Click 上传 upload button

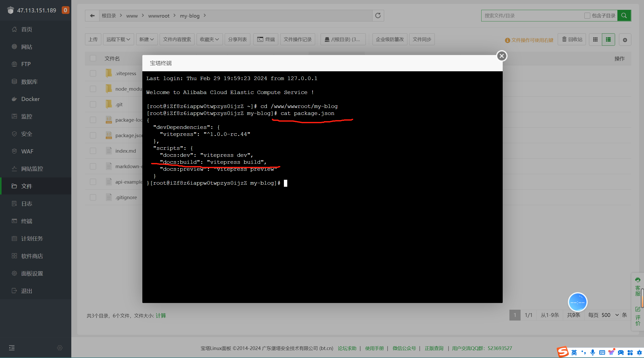tap(93, 39)
